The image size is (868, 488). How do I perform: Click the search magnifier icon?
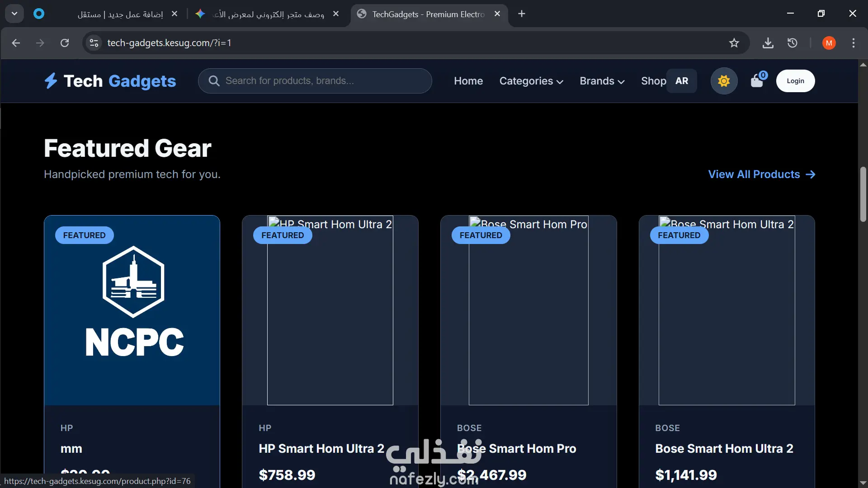point(214,81)
